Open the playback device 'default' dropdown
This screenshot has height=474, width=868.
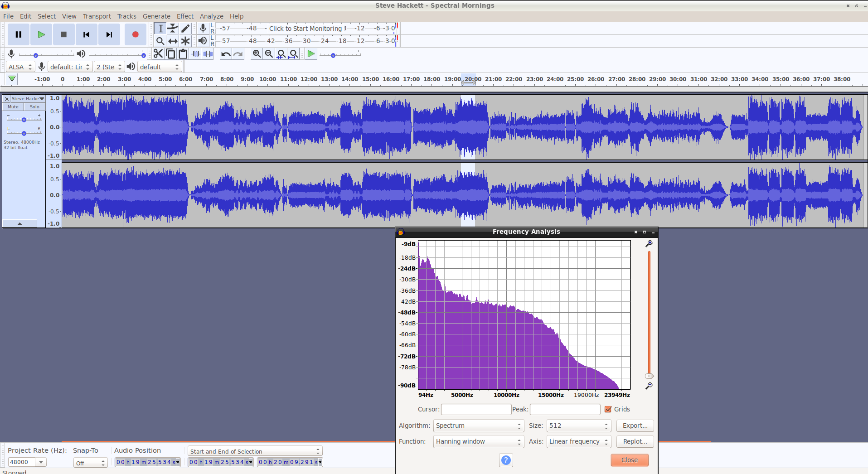pyautogui.click(x=160, y=67)
